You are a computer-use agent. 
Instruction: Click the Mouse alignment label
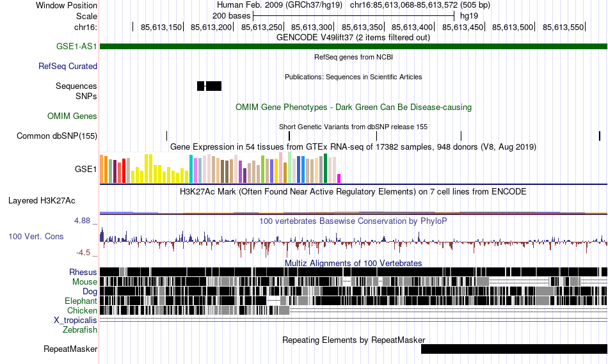tap(84, 282)
